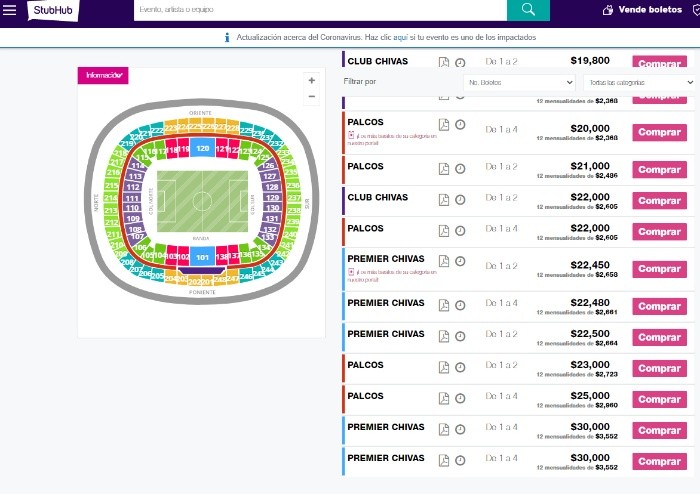700x494 pixels.
Task: Zoom out on the stadium map
Action: point(311,96)
